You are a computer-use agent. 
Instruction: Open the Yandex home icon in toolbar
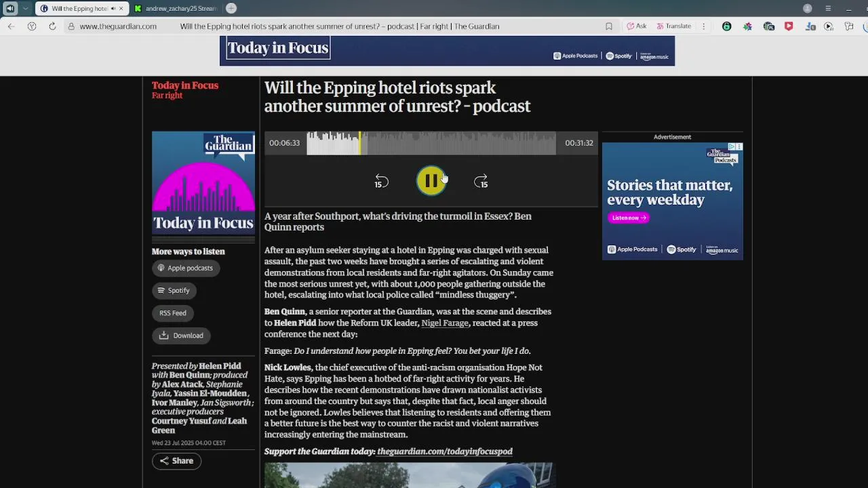point(32,26)
